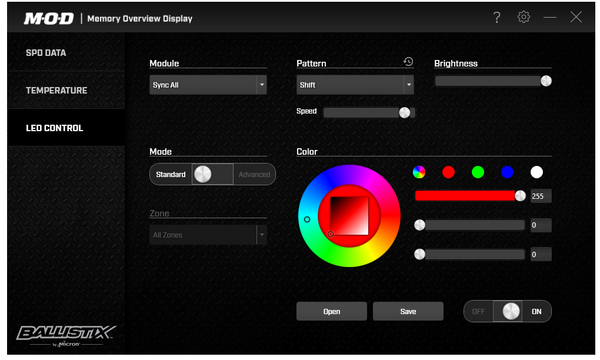
Task: Minimize the Memory Overview Display window
Action: click(550, 17)
